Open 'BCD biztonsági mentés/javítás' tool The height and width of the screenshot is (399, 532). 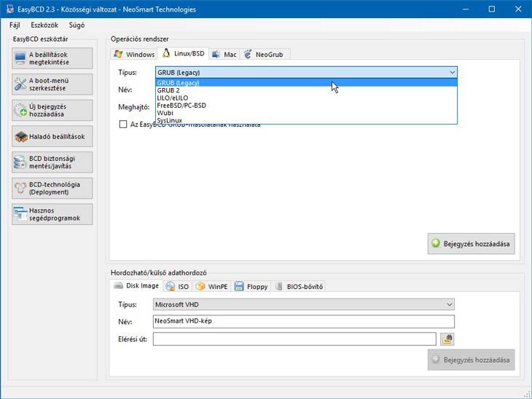click(x=52, y=162)
